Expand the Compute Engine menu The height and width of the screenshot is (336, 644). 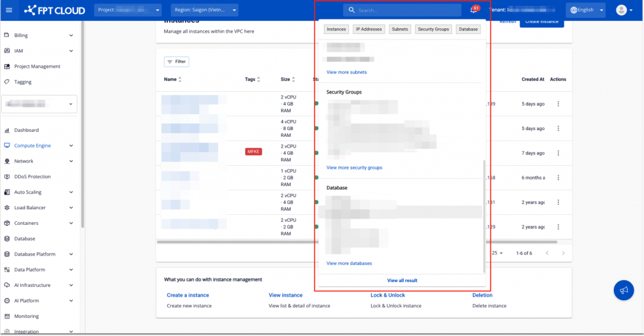(x=41, y=146)
